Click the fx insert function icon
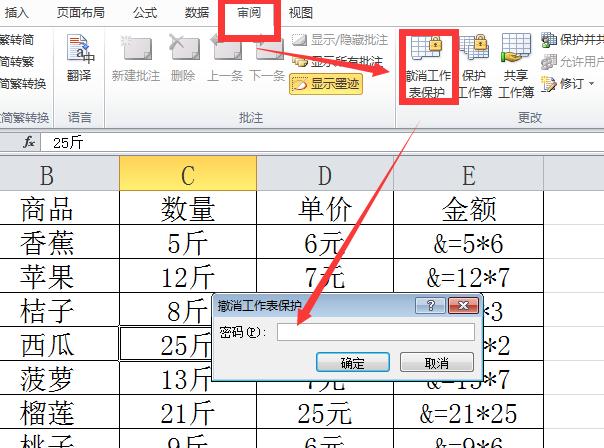Screen dimensions: 604x448 [29, 142]
